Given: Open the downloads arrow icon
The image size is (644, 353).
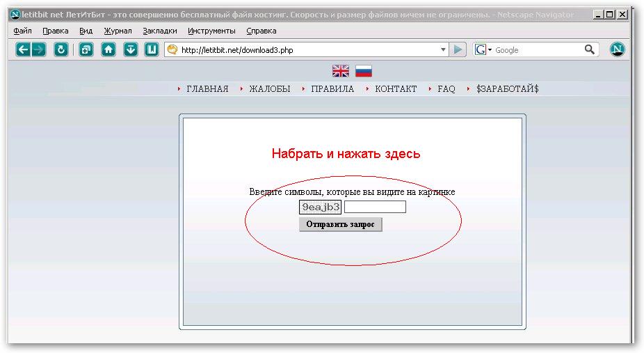Looking at the screenshot, I should (131, 49).
